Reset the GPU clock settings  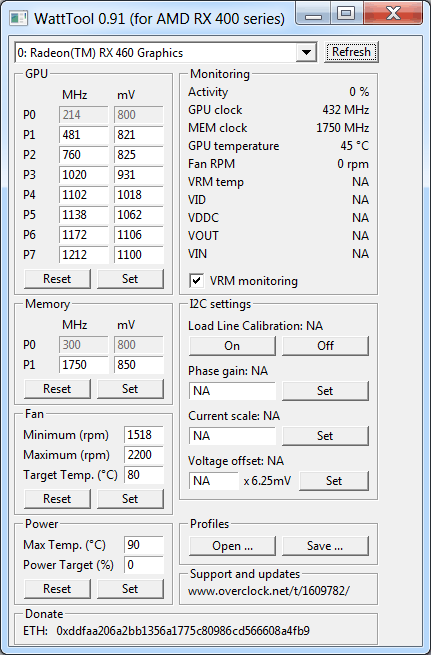[57, 279]
